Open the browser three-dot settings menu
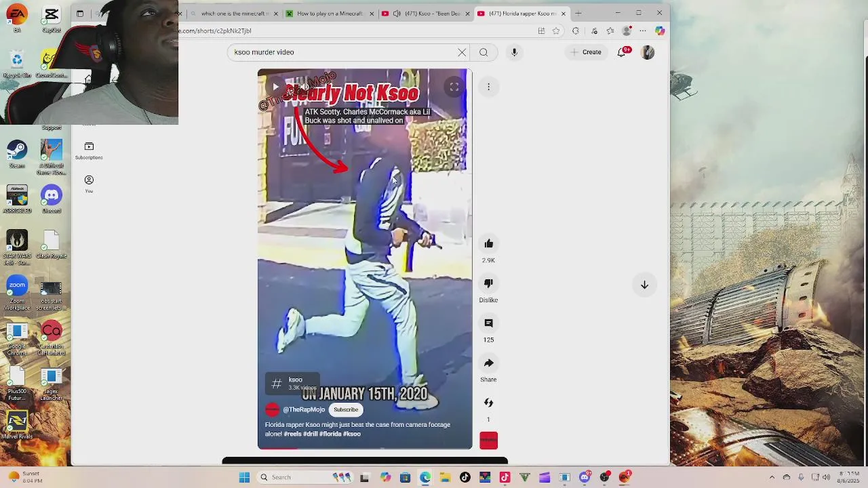 (643, 30)
